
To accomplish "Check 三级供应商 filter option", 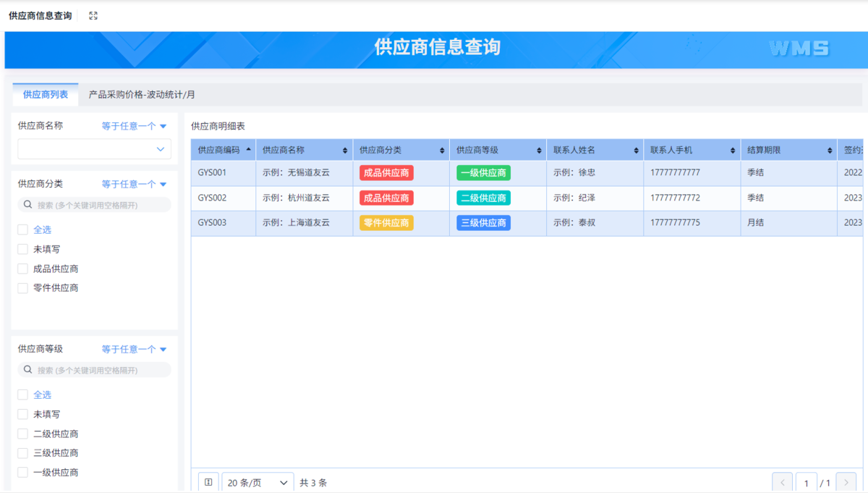I will coord(22,453).
